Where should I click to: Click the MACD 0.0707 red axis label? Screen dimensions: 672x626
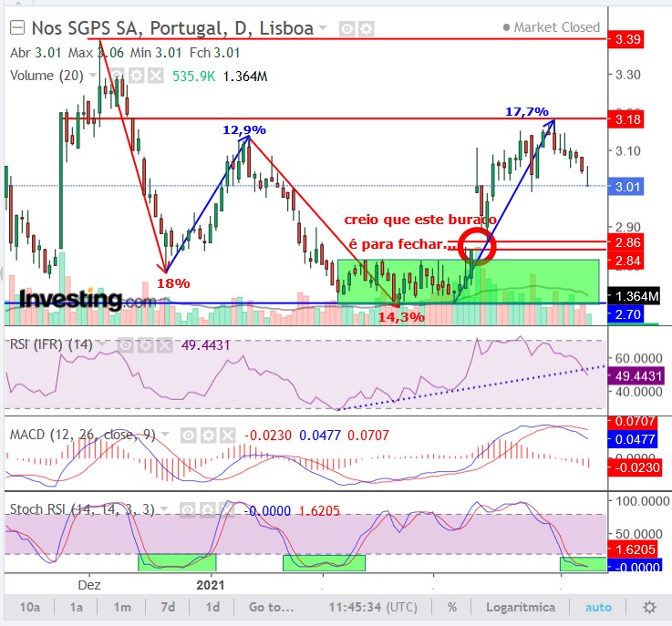pos(632,421)
